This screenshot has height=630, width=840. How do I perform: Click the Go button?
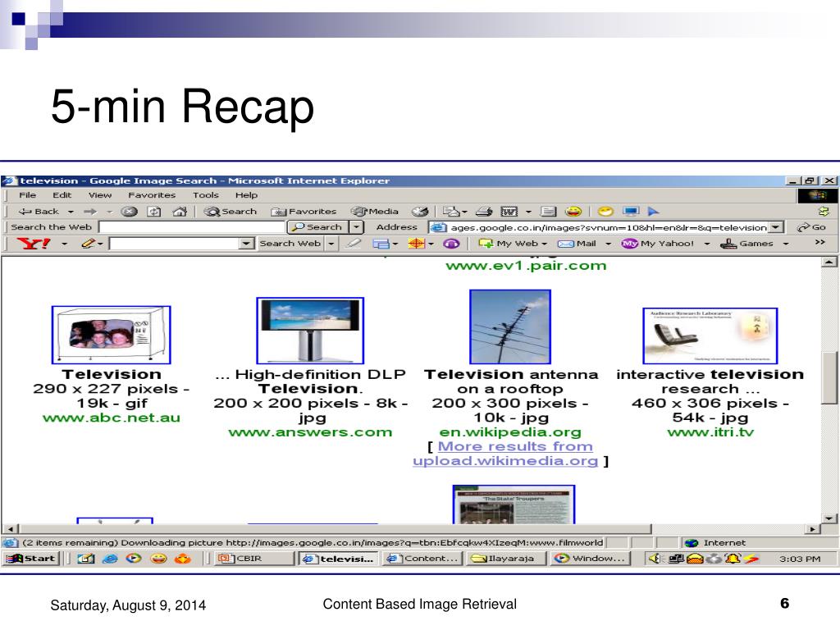point(811,228)
